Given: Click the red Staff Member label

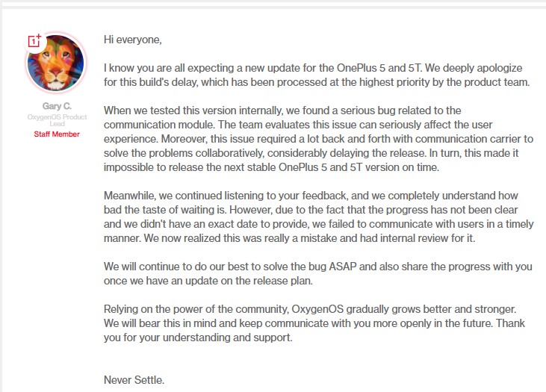Looking at the screenshot, I should tap(57, 134).
